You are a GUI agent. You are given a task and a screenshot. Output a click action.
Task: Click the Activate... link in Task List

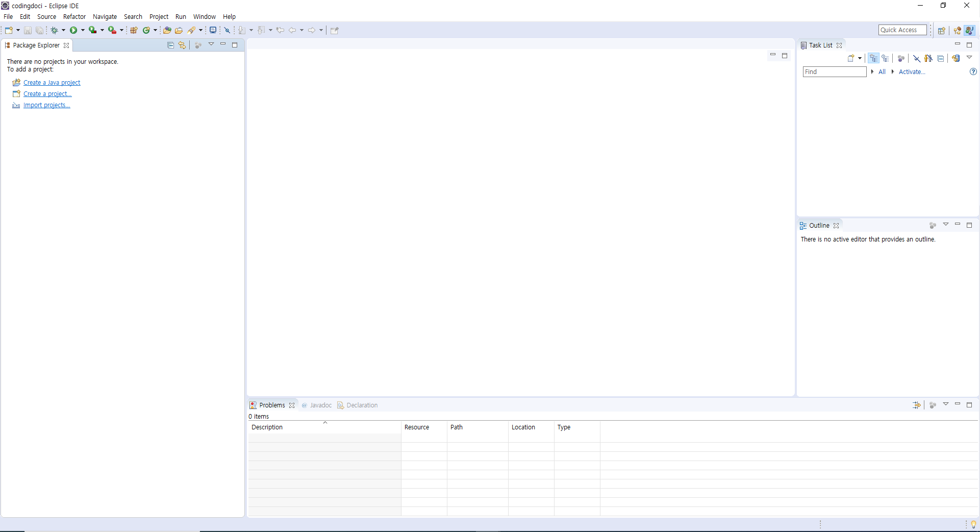pos(912,72)
